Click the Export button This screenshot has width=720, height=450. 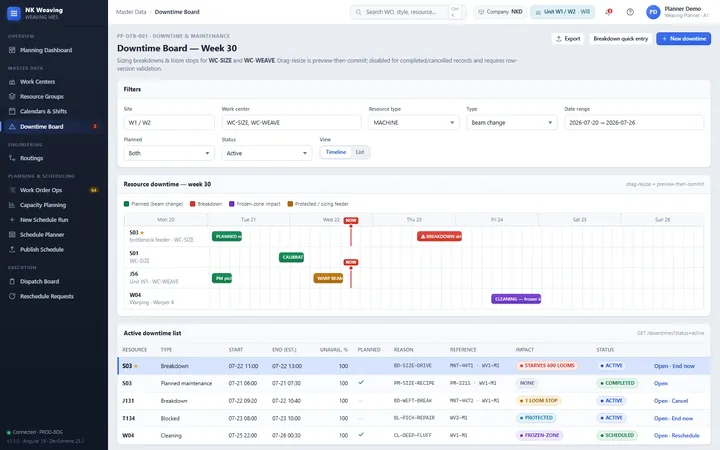click(568, 39)
